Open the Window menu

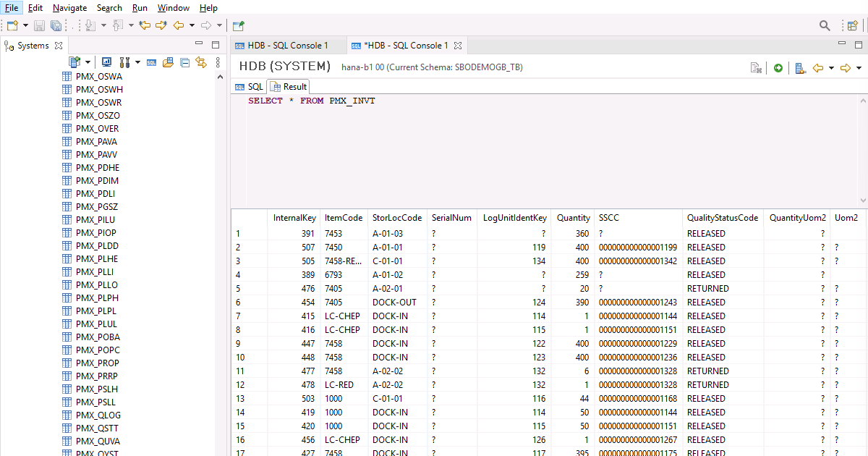pos(174,8)
